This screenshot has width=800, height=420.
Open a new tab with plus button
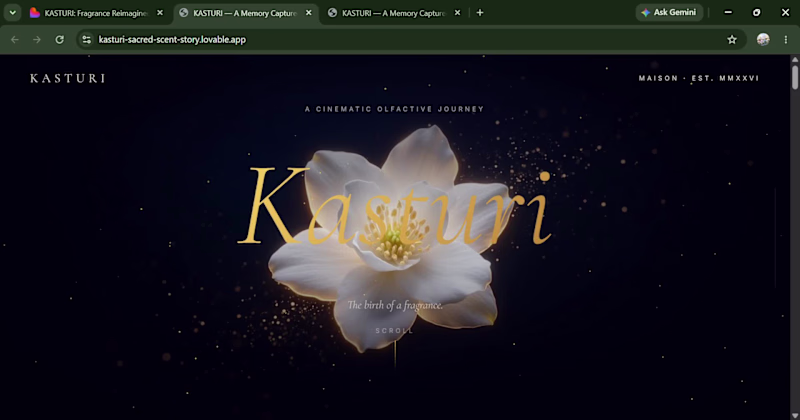pos(480,13)
